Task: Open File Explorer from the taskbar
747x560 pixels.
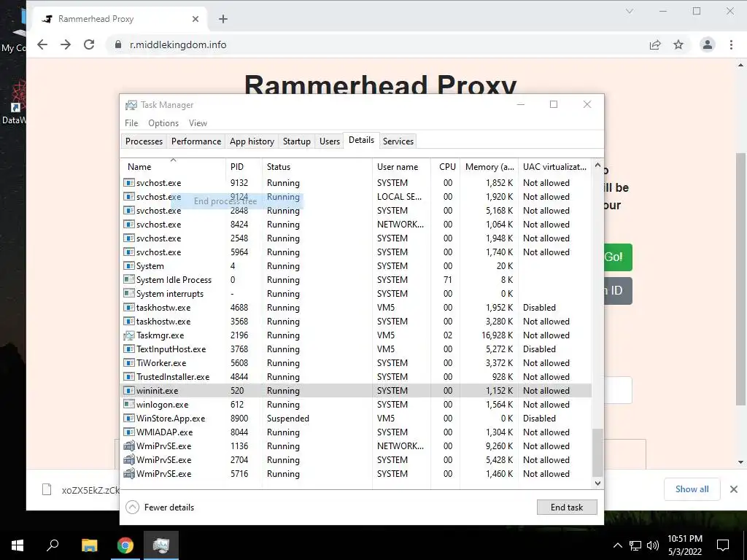Action: pyautogui.click(x=89, y=545)
